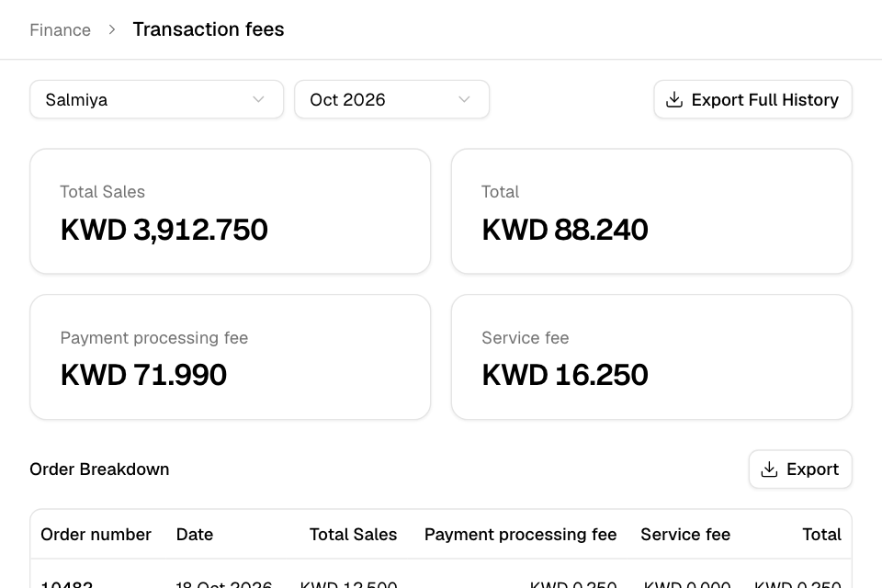882x588 pixels.
Task: Click the Export button for Order Breakdown
Action: coord(800,469)
